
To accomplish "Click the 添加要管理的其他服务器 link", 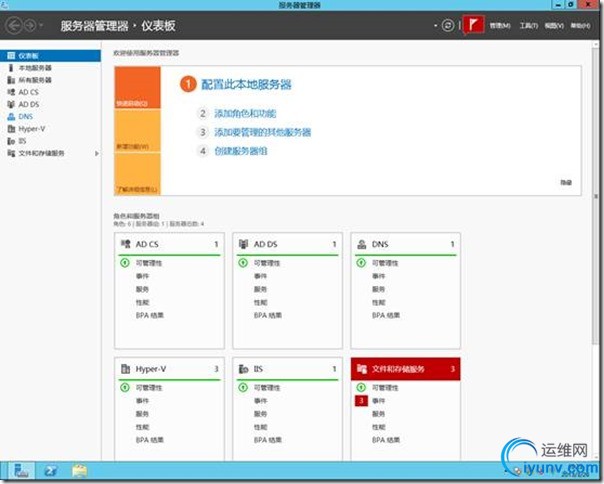I will point(263,132).
